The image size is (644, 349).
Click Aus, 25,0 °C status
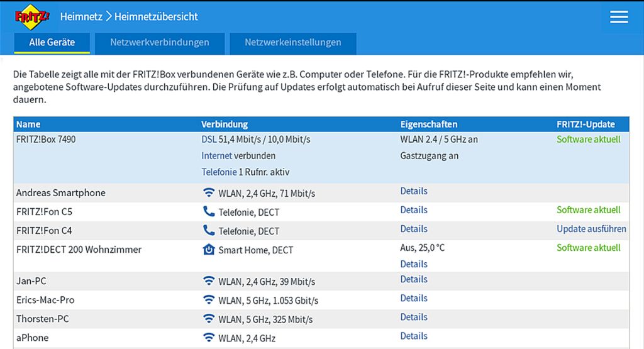click(x=423, y=248)
